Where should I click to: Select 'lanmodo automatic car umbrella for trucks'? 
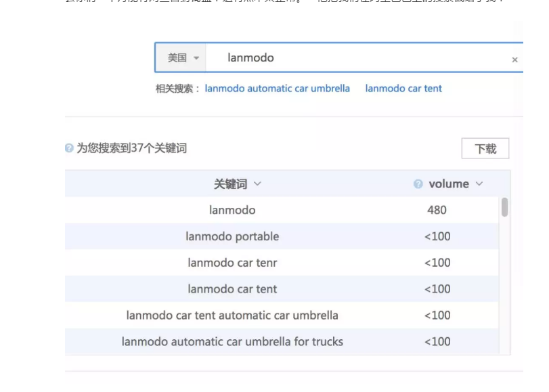pos(232,341)
